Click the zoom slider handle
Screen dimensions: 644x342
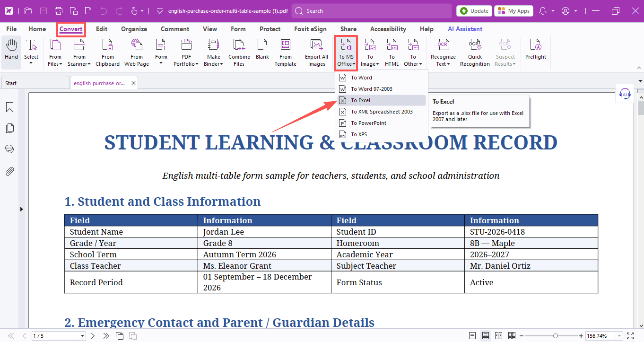point(555,336)
